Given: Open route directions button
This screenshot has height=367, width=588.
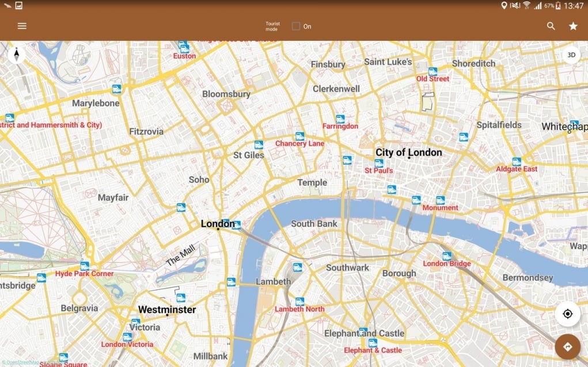Looking at the screenshot, I should [x=567, y=346].
